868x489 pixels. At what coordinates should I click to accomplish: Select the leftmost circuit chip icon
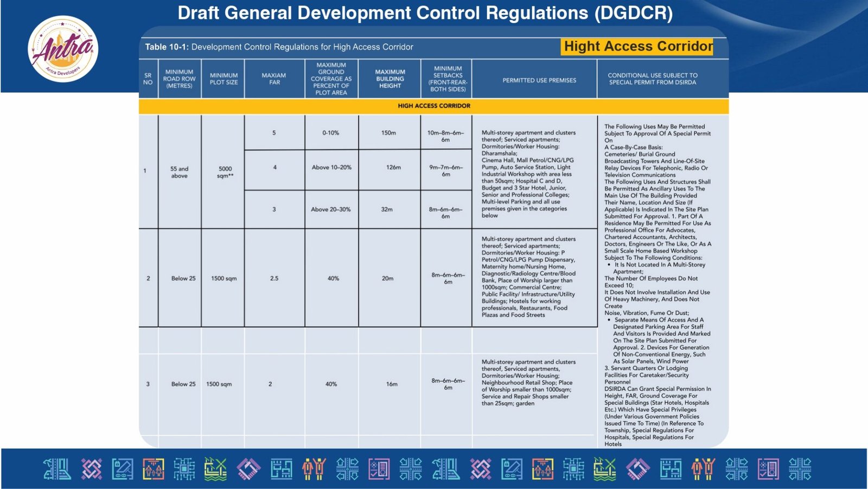184,469
